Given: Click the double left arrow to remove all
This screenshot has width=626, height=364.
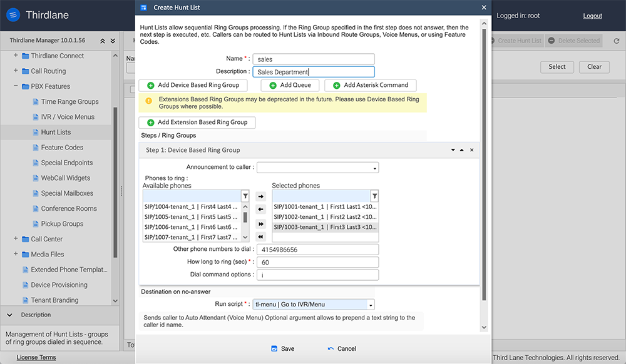Looking at the screenshot, I should [x=261, y=236].
